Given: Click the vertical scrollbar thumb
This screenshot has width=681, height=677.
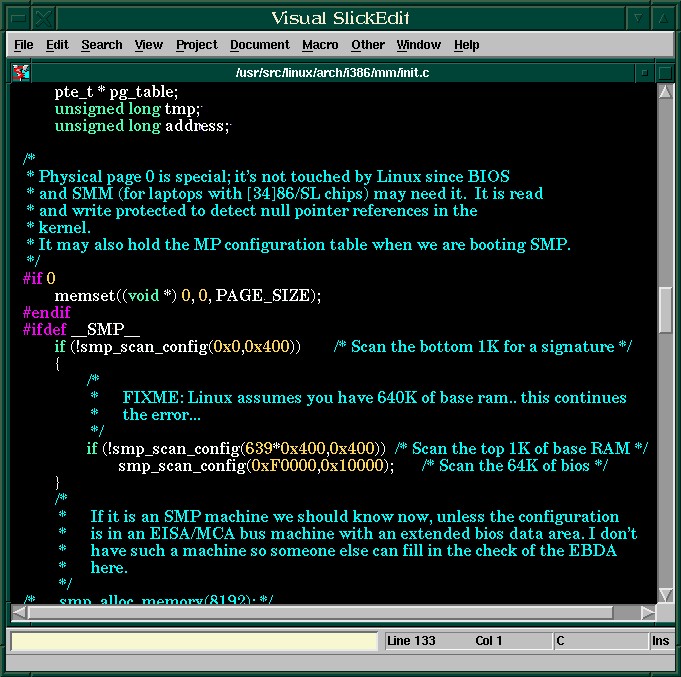Looking at the screenshot, I should (665, 310).
